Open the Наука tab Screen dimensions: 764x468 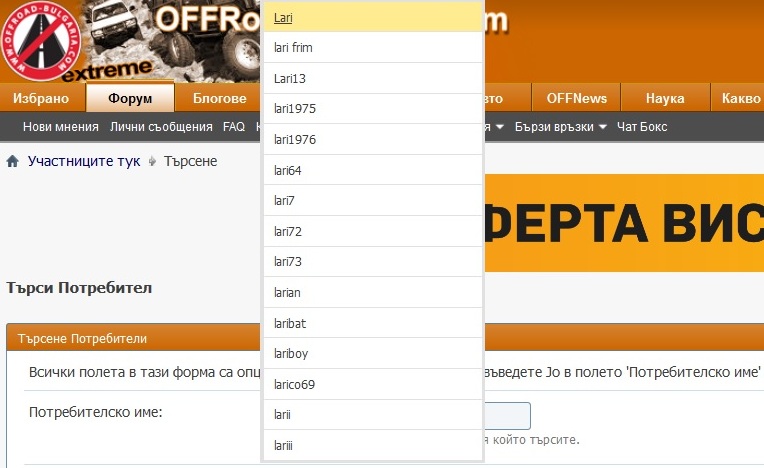(x=665, y=98)
